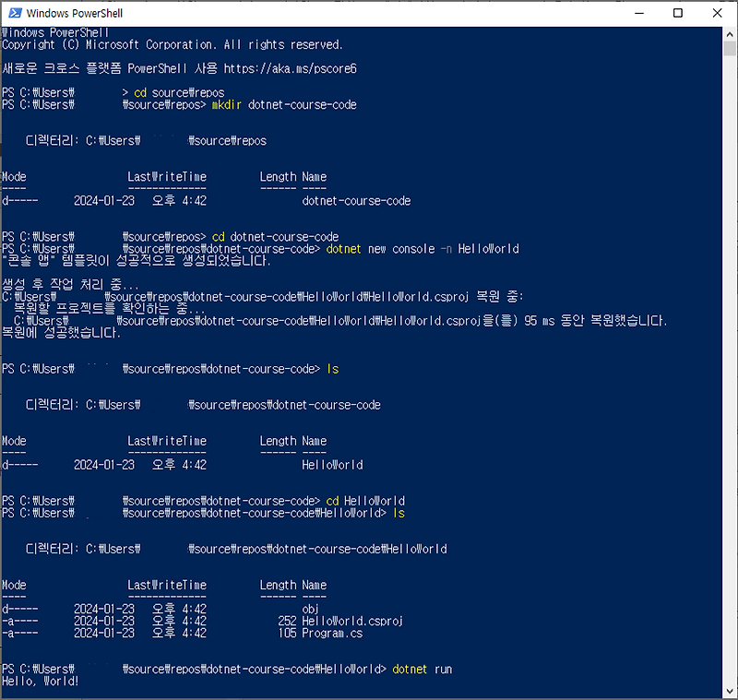The height and width of the screenshot is (700, 738).
Task: Click the 'Program.cs' file name in listing
Action: coord(332,634)
